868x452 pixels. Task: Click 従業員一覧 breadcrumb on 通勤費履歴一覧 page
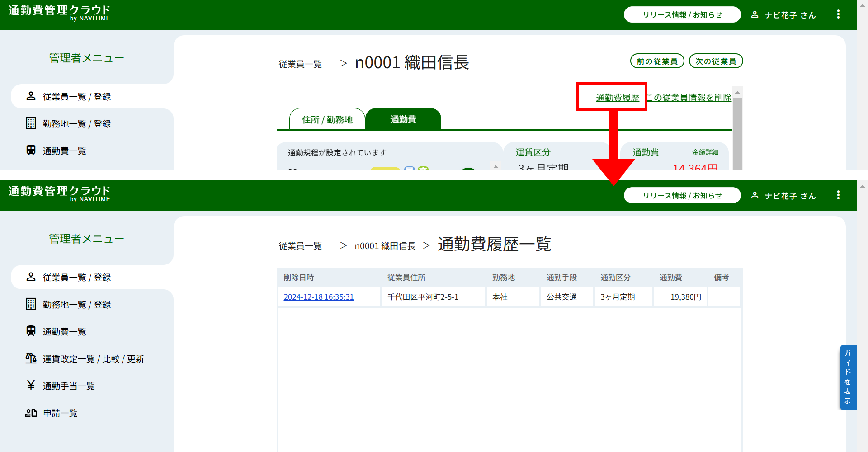(x=300, y=246)
